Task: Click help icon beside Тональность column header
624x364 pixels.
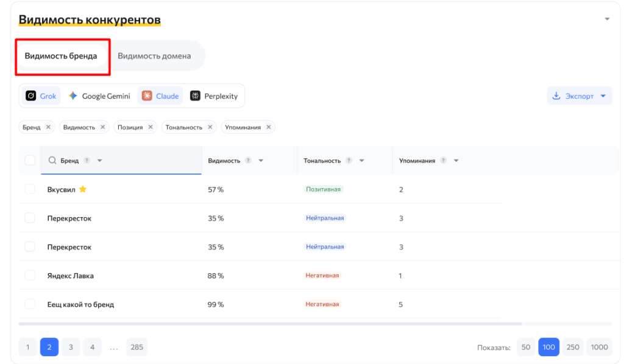Action: [349, 161]
